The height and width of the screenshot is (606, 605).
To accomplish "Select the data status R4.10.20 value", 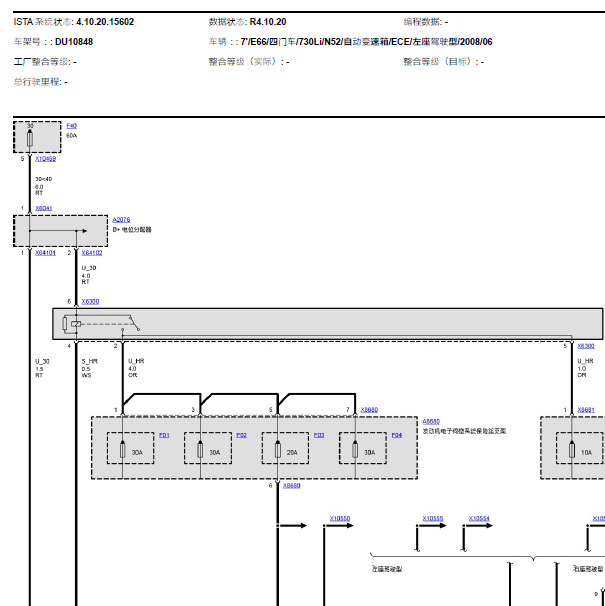I will (x=268, y=22).
